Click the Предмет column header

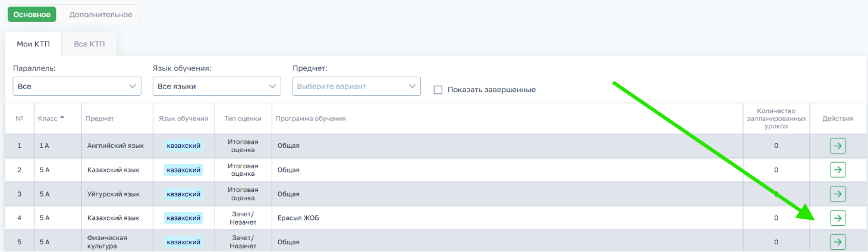[x=99, y=118]
